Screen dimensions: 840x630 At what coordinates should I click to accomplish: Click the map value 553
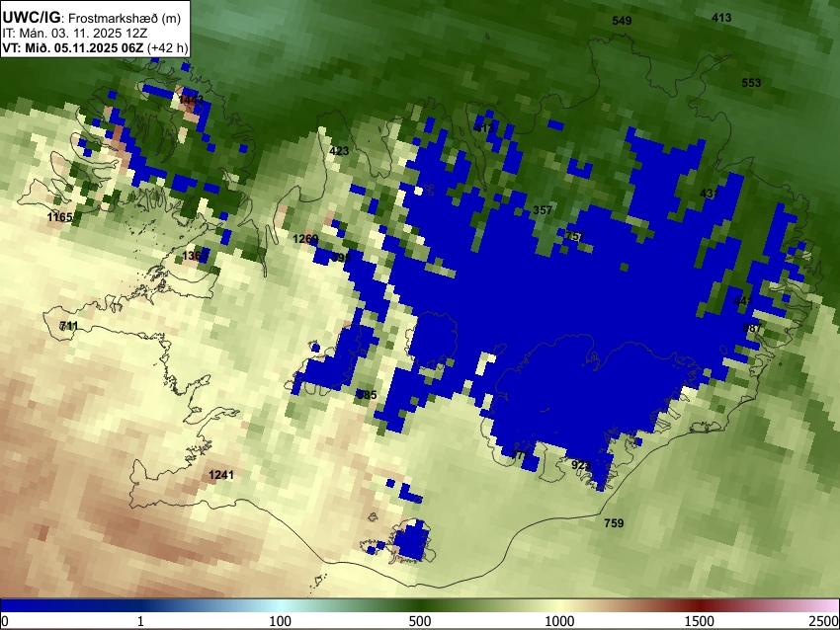point(751,83)
